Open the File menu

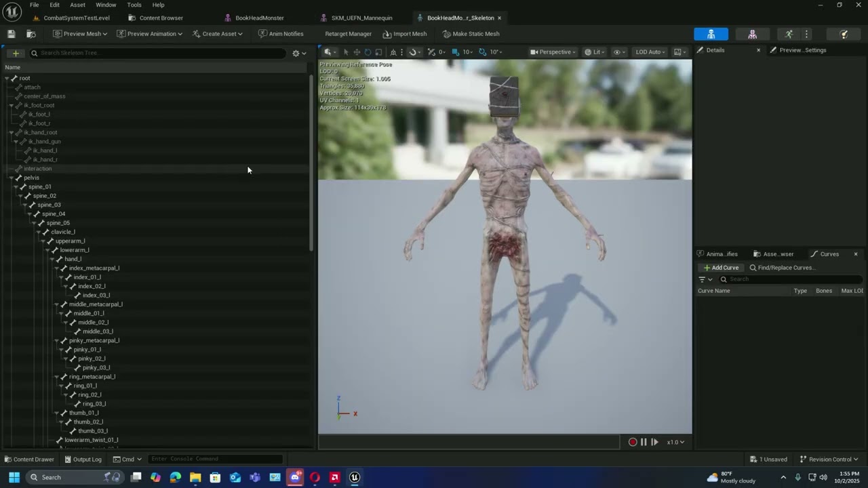(34, 5)
